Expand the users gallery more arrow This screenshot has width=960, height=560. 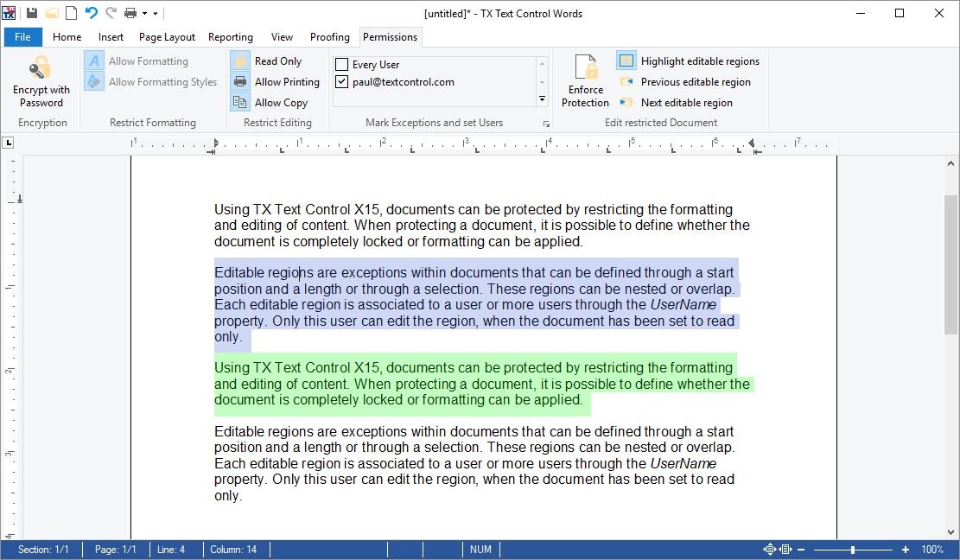542,99
